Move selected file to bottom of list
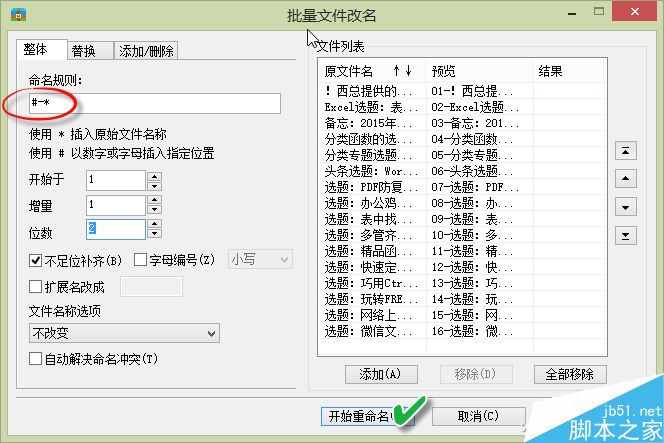 click(x=625, y=236)
